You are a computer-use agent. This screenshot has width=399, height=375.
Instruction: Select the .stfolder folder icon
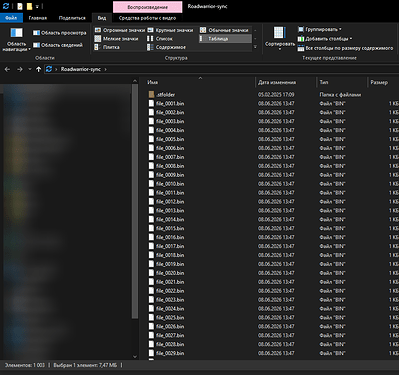pyautogui.click(x=151, y=95)
